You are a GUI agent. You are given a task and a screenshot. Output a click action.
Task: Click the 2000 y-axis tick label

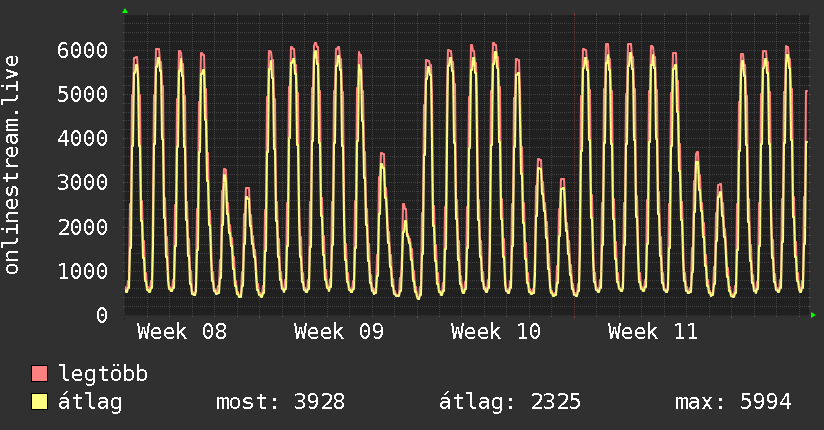click(82, 227)
